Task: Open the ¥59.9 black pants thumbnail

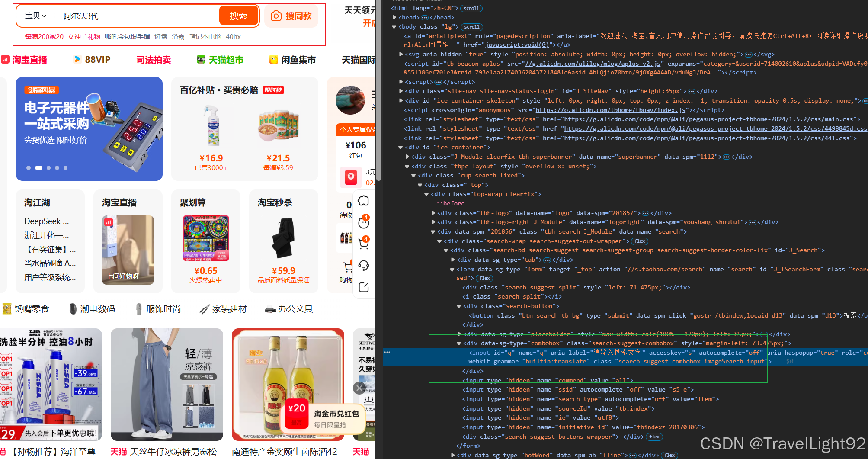Action: click(284, 239)
